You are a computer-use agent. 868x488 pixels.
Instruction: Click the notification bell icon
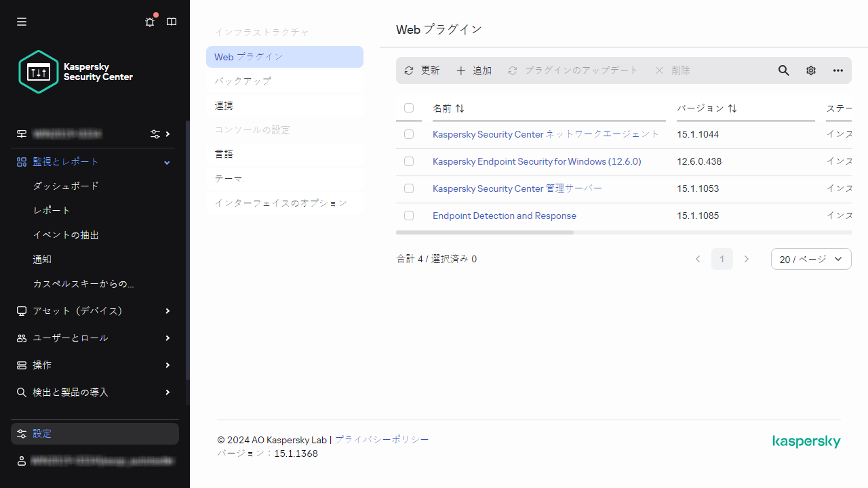(x=149, y=22)
